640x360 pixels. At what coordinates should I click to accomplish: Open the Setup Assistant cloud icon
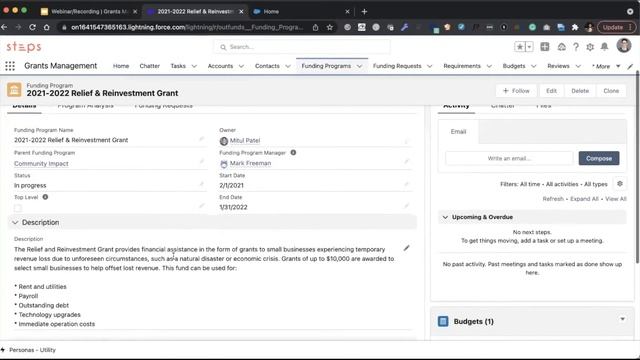tap(562, 47)
